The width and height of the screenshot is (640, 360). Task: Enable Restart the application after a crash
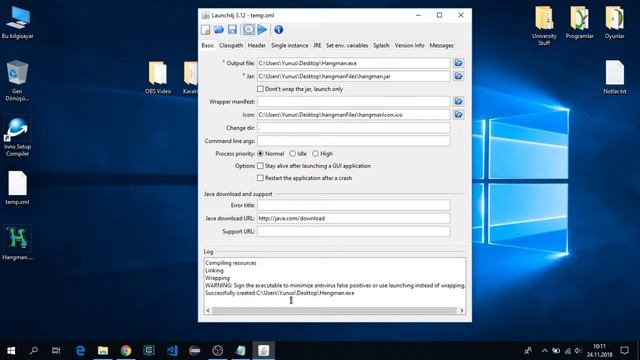tap(260, 178)
